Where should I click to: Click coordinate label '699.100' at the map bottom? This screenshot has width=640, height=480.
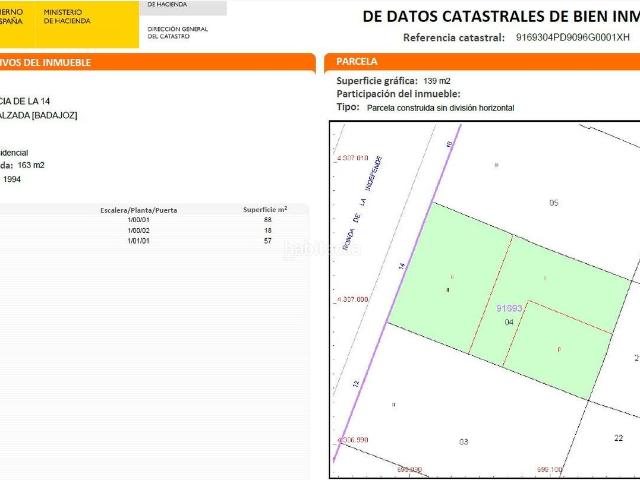(550, 469)
